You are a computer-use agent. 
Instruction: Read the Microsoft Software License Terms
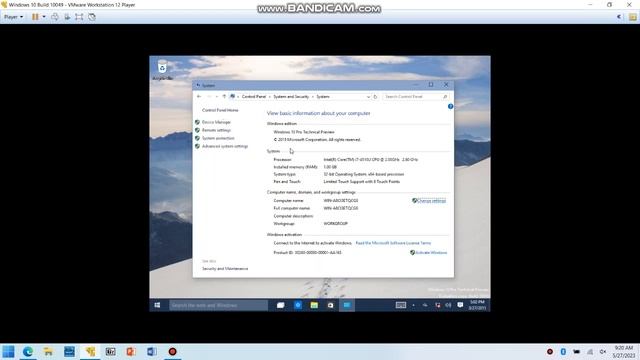[x=393, y=243]
